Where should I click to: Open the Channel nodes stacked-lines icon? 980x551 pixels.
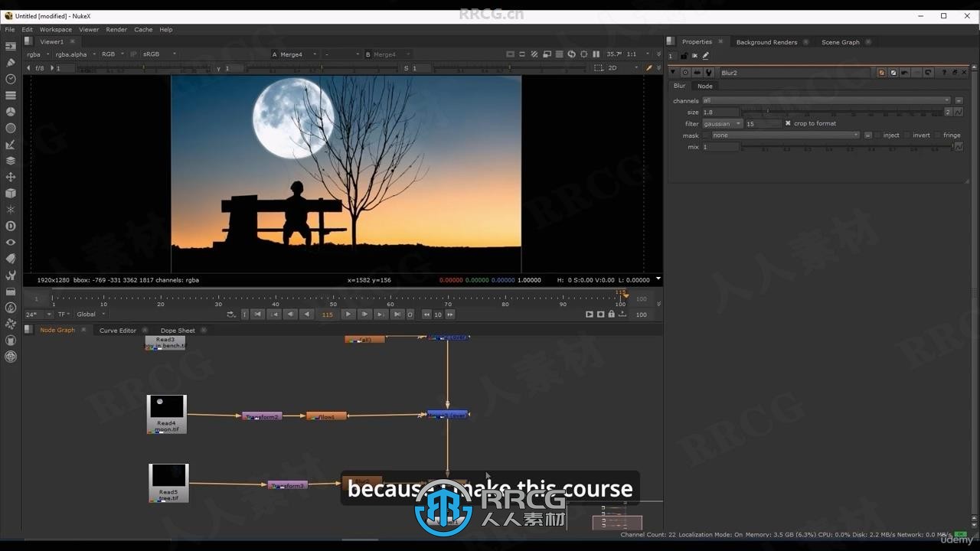pyautogui.click(x=11, y=96)
